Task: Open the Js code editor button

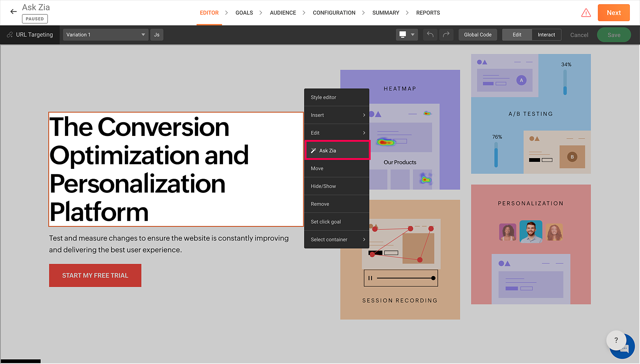Action: [156, 35]
